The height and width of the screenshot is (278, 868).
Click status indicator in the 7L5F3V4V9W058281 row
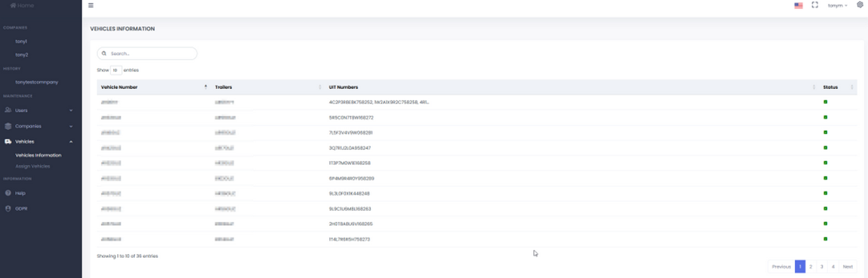tap(825, 132)
